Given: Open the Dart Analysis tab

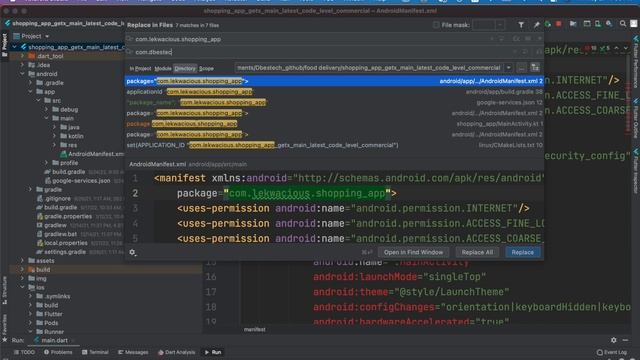Looking at the screenshot, I should coord(176,352).
